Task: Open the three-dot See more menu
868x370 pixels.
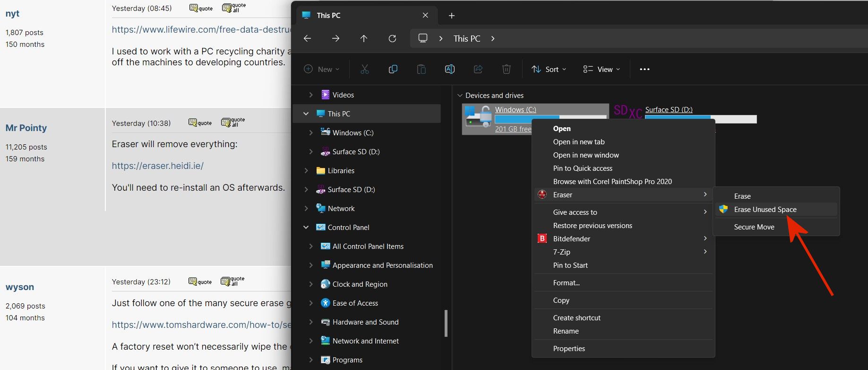Action: coord(645,69)
